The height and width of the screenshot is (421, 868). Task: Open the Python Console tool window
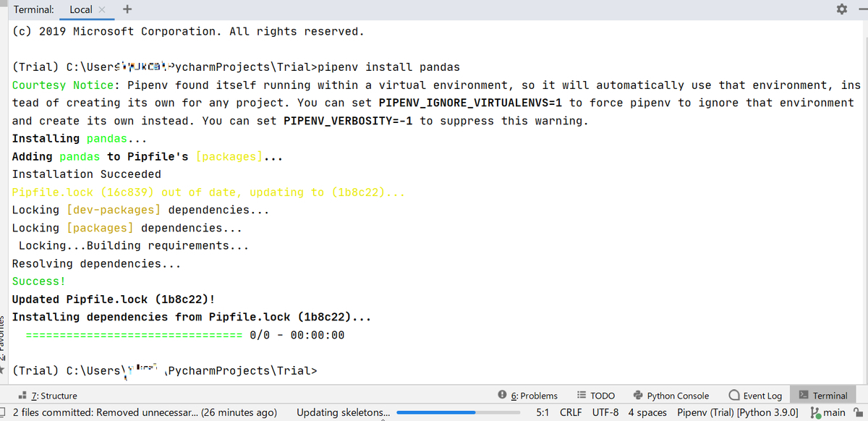tap(671, 396)
